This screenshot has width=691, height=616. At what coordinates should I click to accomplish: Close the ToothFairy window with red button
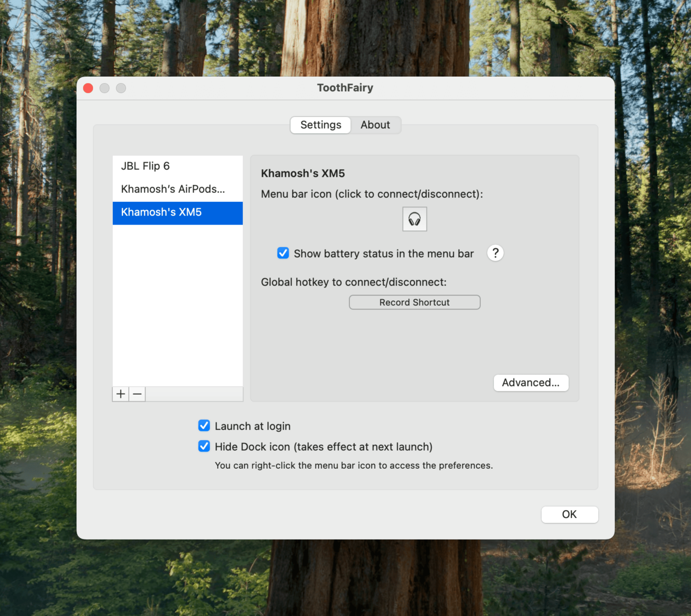click(88, 88)
